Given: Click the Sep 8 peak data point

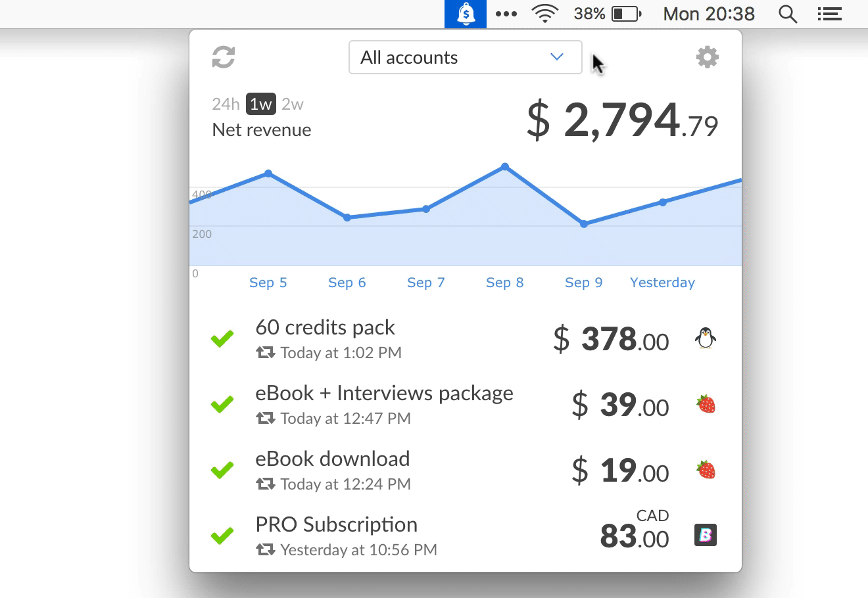Looking at the screenshot, I should [x=505, y=167].
